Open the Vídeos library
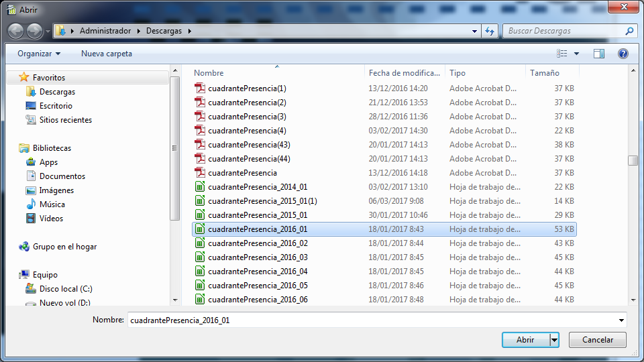Image resolution: width=644 pixels, height=362 pixels. 51,219
